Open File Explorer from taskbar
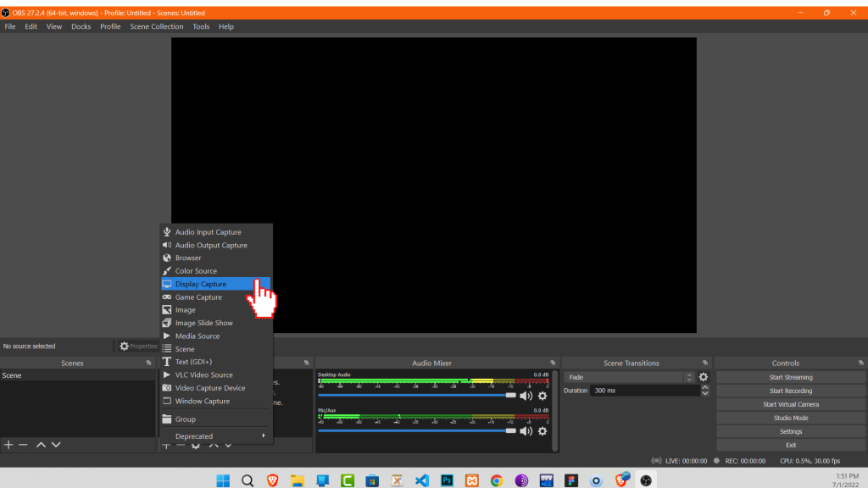This screenshot has height=488, width=868. click(298, 480)
